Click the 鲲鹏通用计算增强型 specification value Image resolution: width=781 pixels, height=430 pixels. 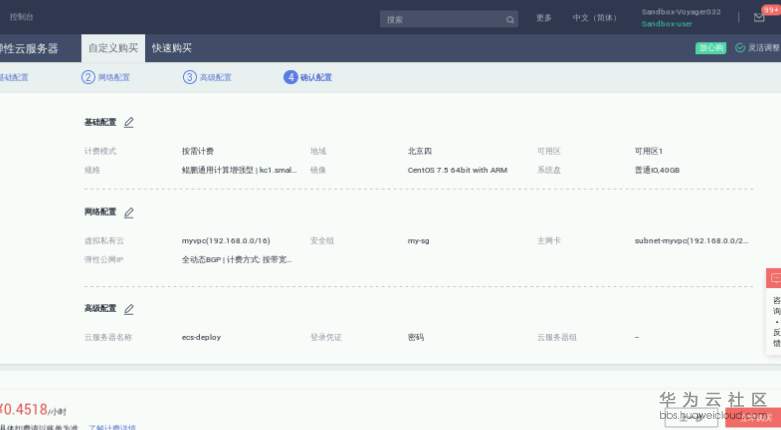(239, 170)
